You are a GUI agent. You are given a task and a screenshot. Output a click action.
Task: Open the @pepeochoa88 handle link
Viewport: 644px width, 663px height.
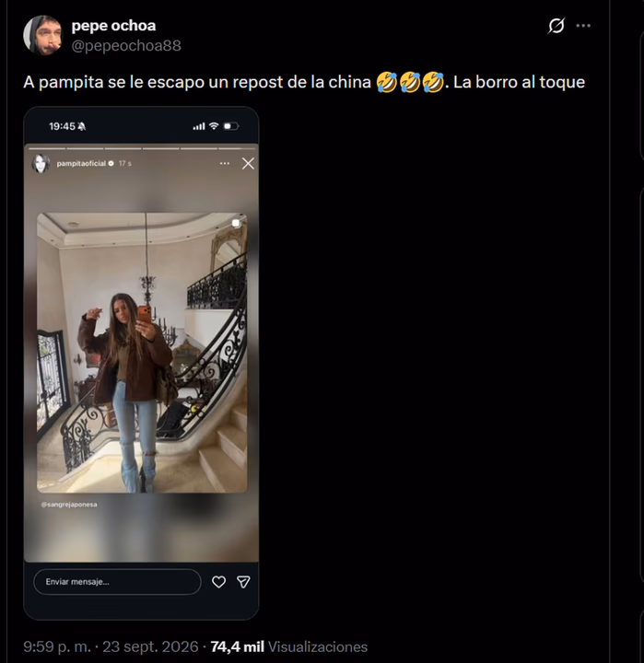pyautogui.click(x=126, y=46)
